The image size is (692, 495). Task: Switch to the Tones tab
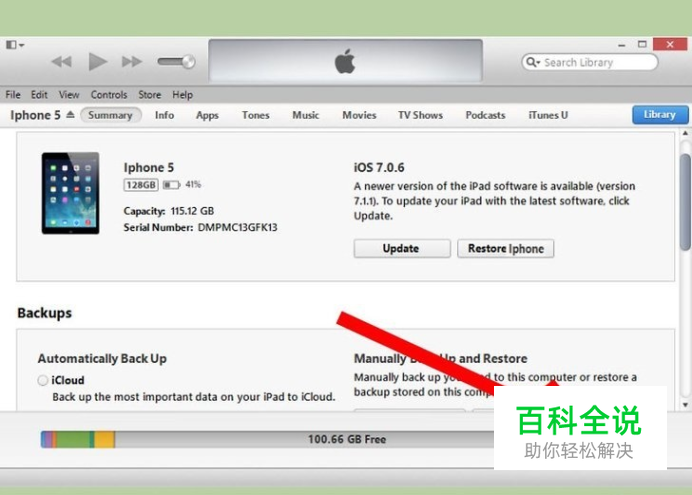256,115
